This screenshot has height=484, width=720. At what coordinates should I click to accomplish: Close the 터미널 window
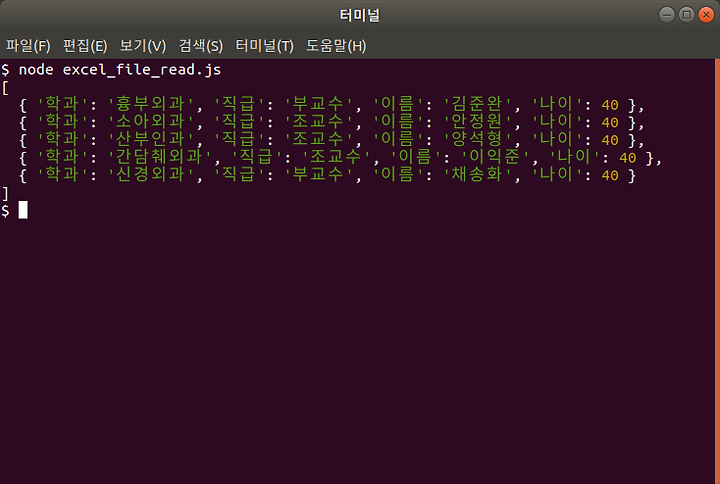pyautogui.click(x=706, y=15)
